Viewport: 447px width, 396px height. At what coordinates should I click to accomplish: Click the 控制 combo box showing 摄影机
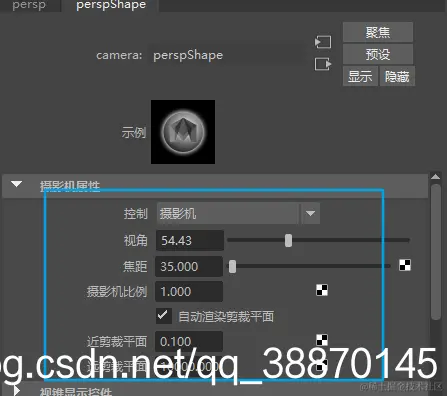(238, 213)
